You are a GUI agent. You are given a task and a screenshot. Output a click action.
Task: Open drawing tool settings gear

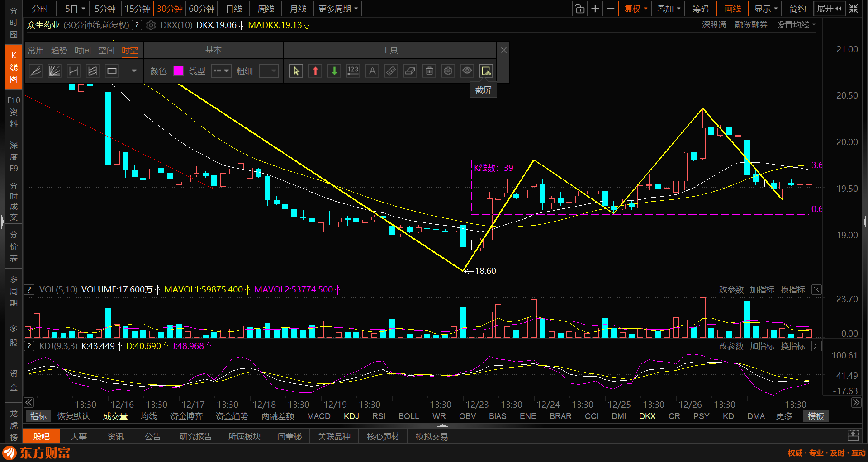448,71
